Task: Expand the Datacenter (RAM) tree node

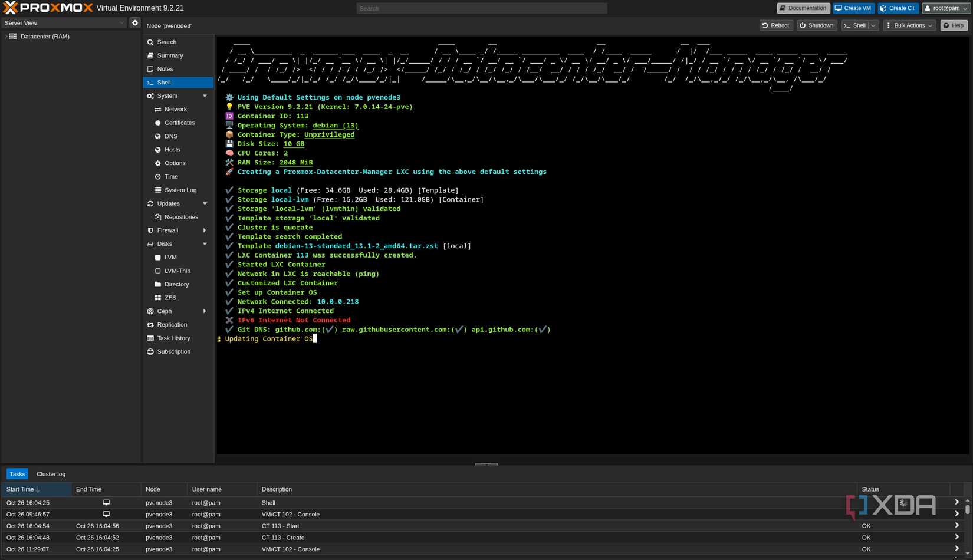Action: click(x=6, y=37)
